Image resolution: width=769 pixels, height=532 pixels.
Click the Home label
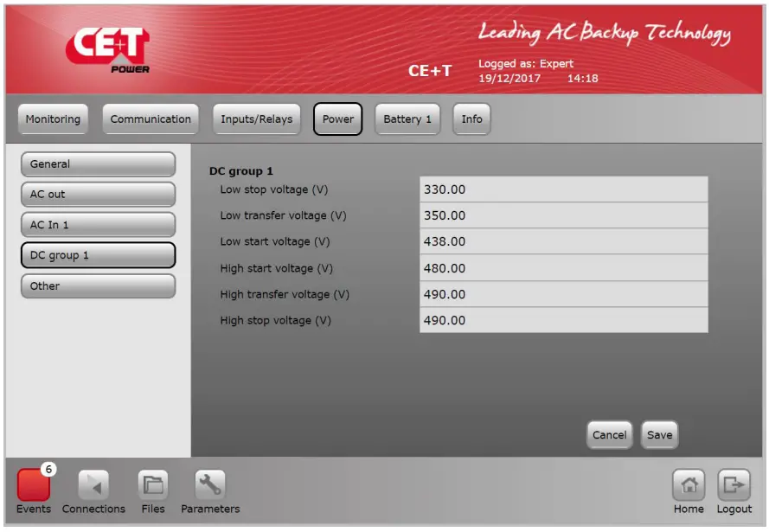[689, 509]
